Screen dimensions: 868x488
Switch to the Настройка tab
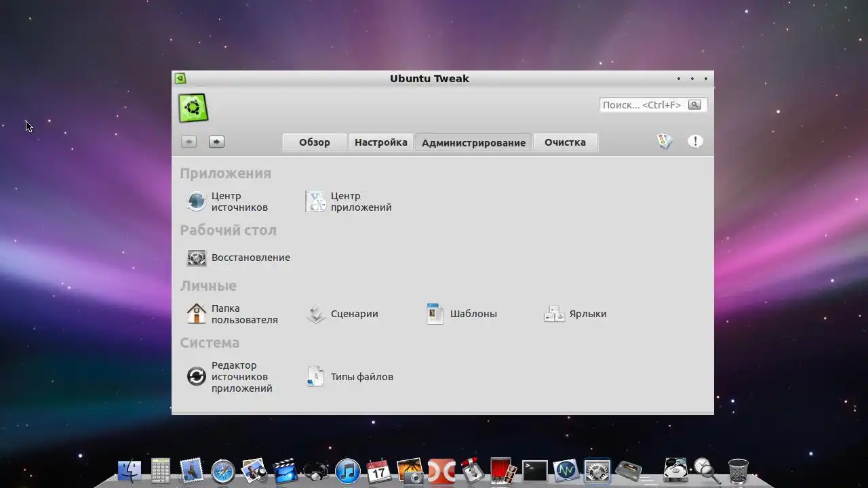[381, 142]
